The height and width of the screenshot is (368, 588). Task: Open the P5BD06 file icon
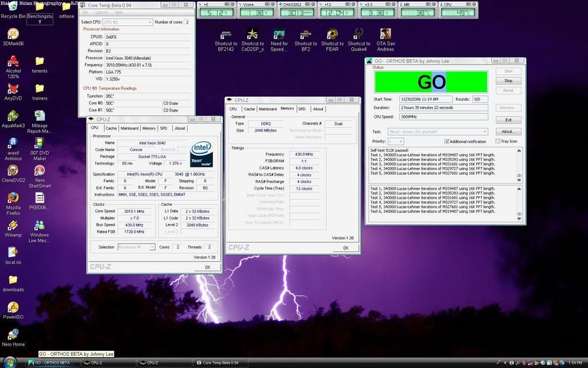point(40,201)
